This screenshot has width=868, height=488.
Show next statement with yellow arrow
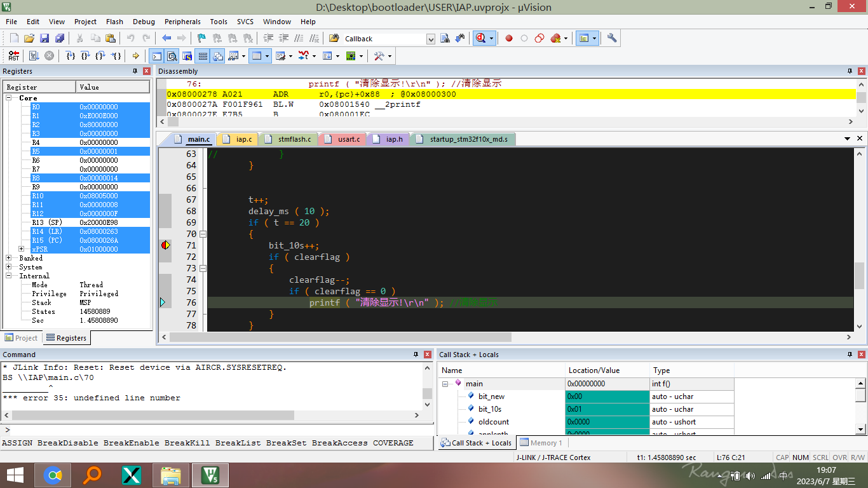click(x=135, y=56)
